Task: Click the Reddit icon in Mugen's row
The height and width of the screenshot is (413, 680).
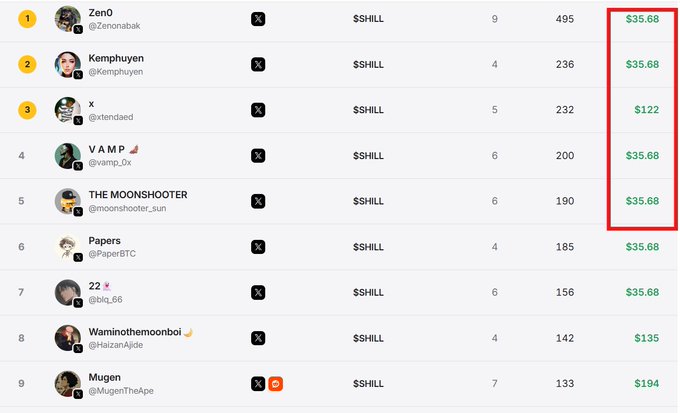Action: pyautogui.click(x=275, y=384)
